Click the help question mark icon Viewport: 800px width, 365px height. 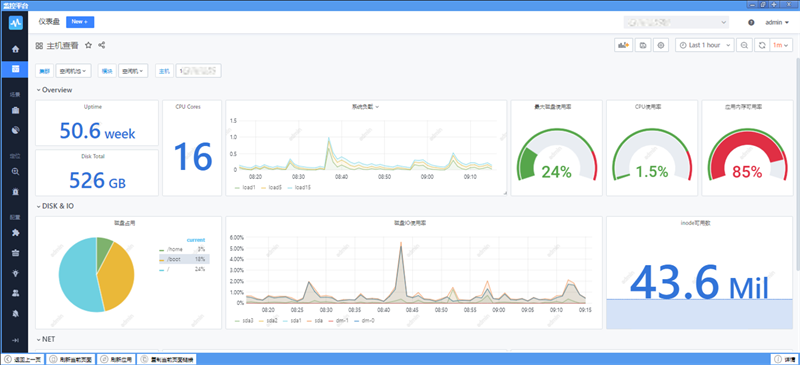coord(751,22)
